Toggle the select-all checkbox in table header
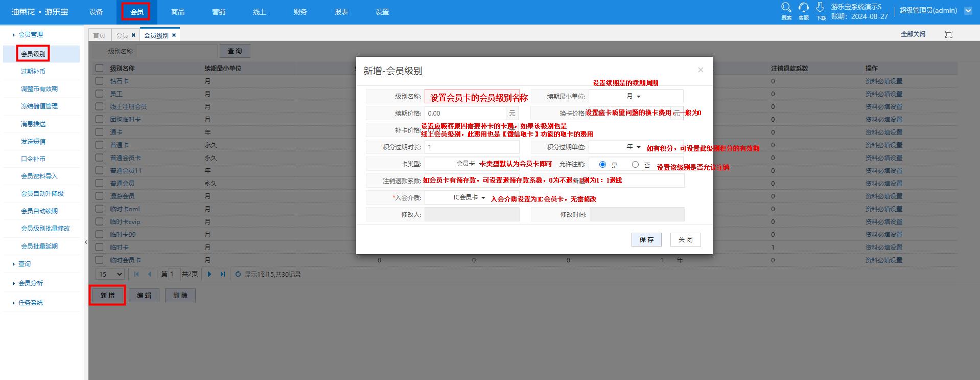980x380 pixels. click(x=100, y=68)
